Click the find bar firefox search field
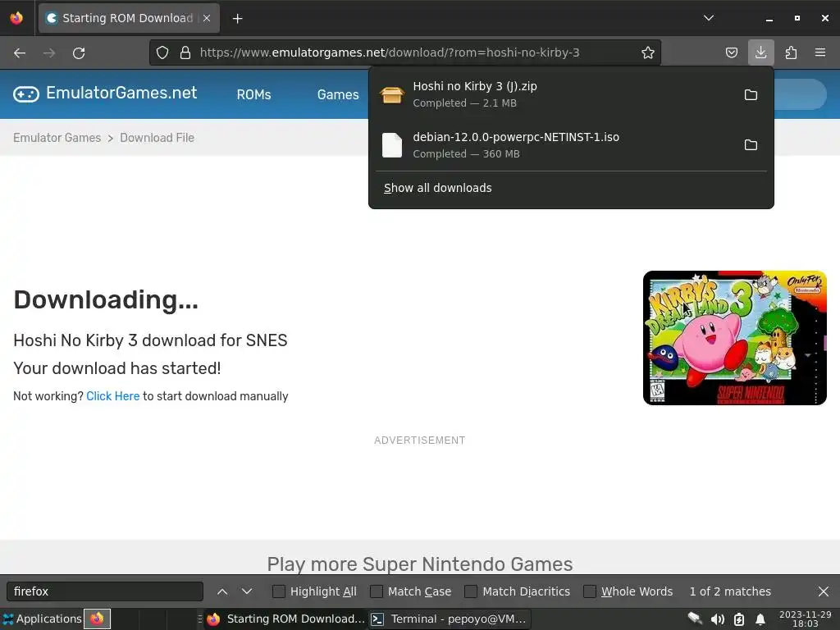 [x=105, y=591]
